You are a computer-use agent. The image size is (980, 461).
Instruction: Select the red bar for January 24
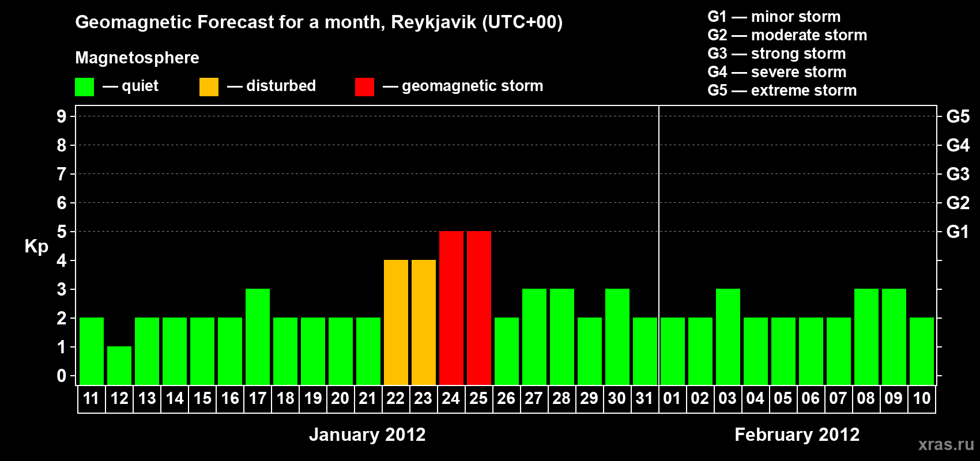451,308
